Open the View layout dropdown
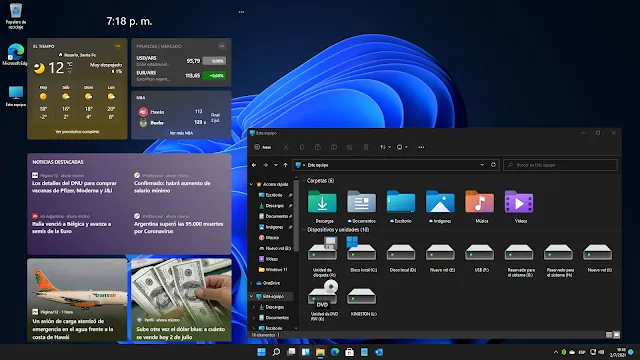 click(402, 147)
